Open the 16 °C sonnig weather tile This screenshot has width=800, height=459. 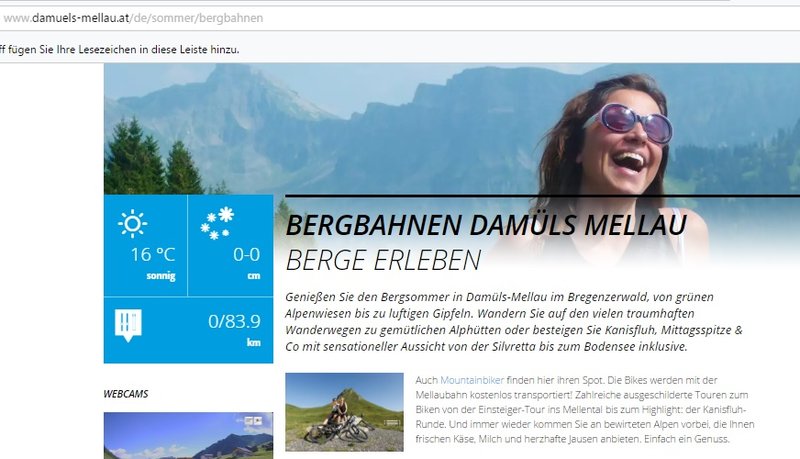(145, 245)
